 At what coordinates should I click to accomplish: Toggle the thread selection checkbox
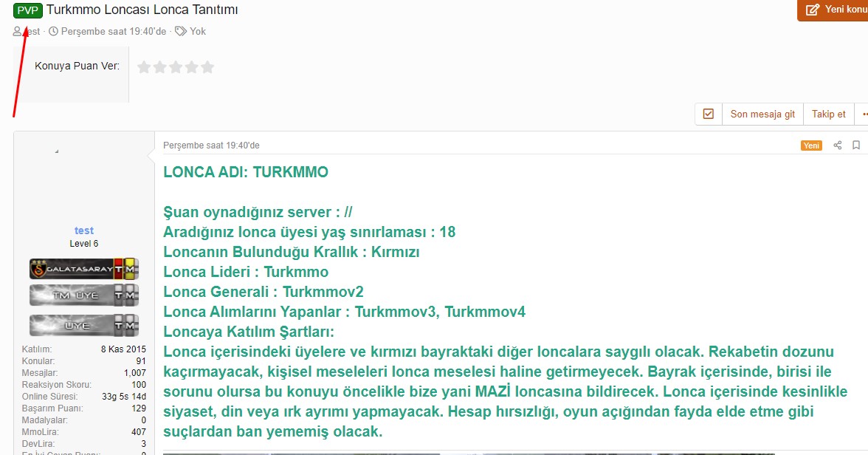709,114
